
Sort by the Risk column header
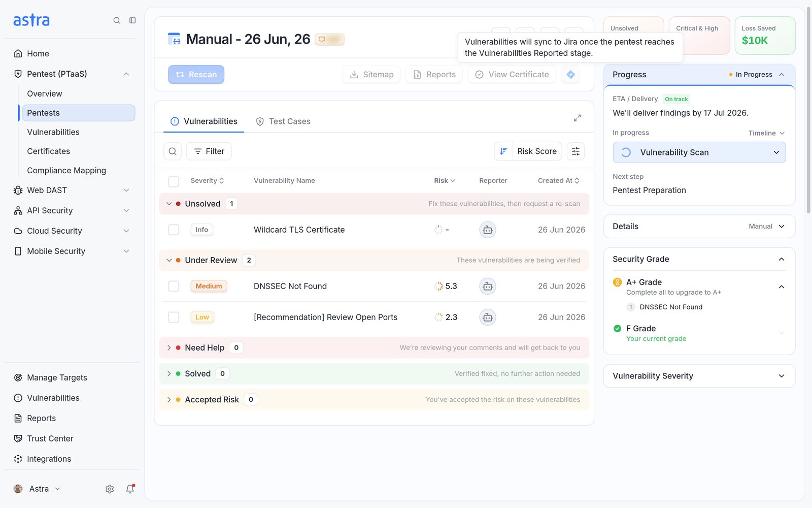tap(445, 180)
